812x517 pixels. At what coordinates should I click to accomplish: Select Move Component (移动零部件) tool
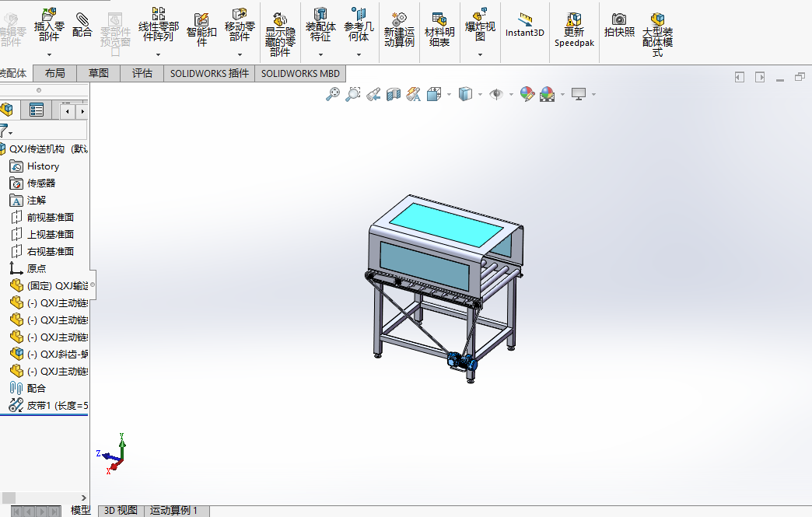click(240, 25)
